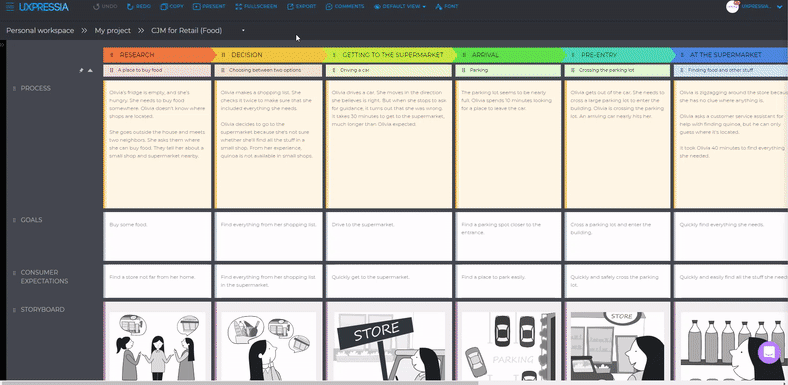Viewport: 788px width, 385px height.
Task: Start Present mode from the toolbar
Action: pos(209,7)
